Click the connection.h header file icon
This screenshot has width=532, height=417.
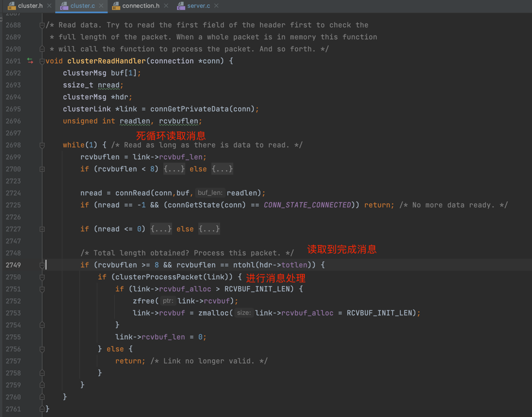[x=116, y=6]
